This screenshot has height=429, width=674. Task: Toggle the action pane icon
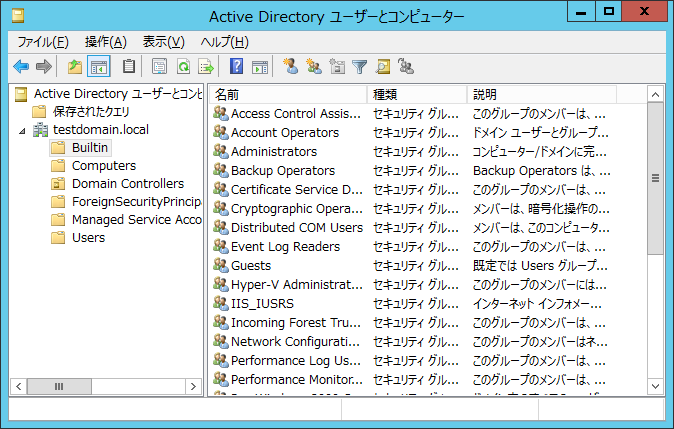coord(260,67)
